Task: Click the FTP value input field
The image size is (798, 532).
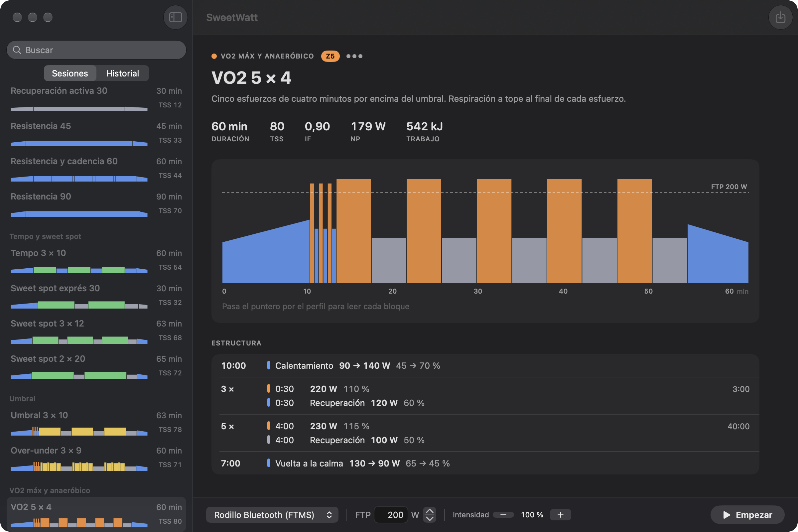Action: click(x=391, y=515)
